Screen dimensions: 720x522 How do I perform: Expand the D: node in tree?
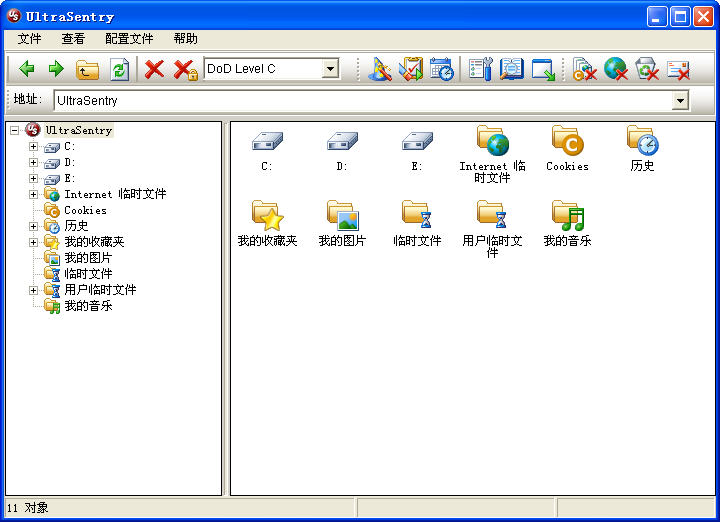click(x=33, y=163)
